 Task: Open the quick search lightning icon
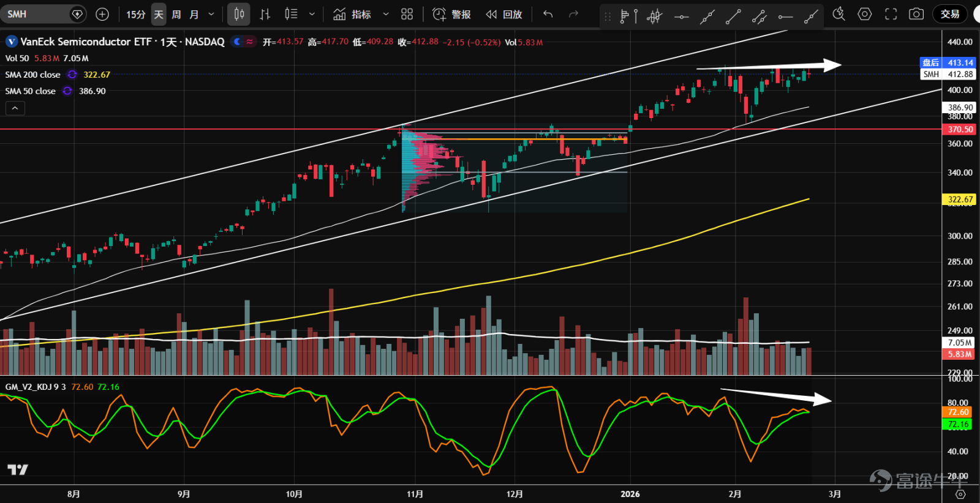coord(839,14)
